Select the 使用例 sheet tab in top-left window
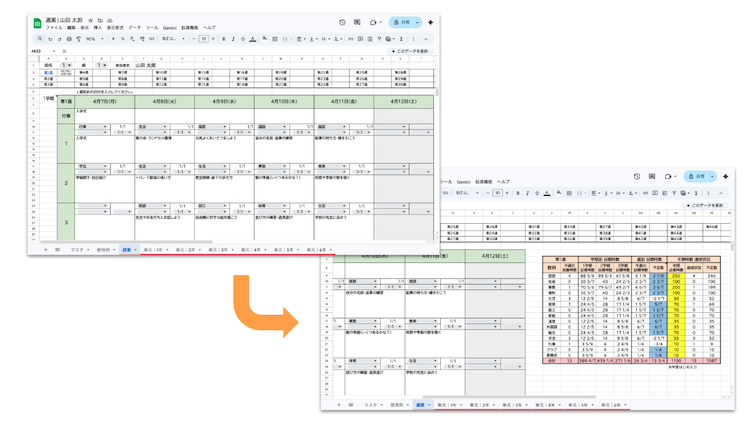Image resolution: width=750 pixels, height=421 pixels. pos(104,250)
